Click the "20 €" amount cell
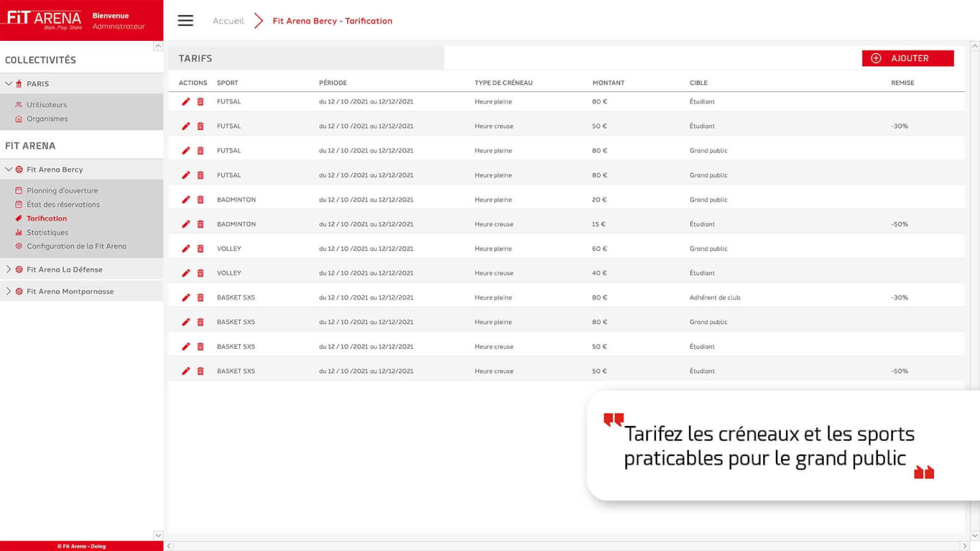Viewport: 980px width, 551px height. [x=599, y=200]
